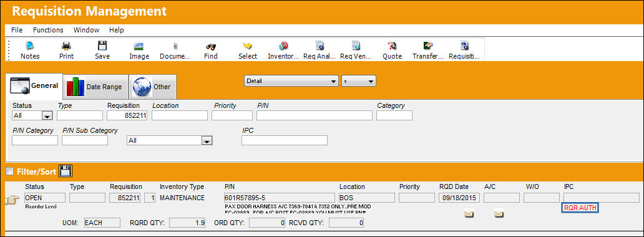Click the requisition line number 1 cell
Screen dimensions: 644x237
tap(150, 198)
